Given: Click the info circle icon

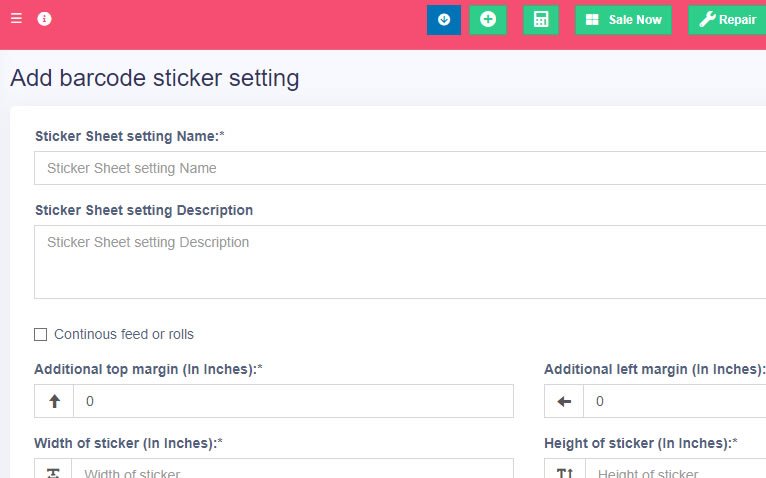Looking at the screenshot, I should pyautogui.click(x=44, y=19).
